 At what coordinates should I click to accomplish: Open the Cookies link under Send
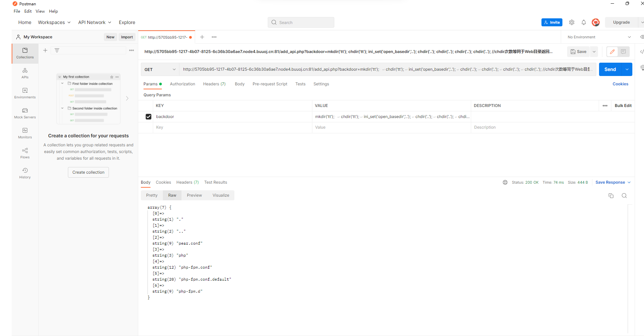coord(620,84)
